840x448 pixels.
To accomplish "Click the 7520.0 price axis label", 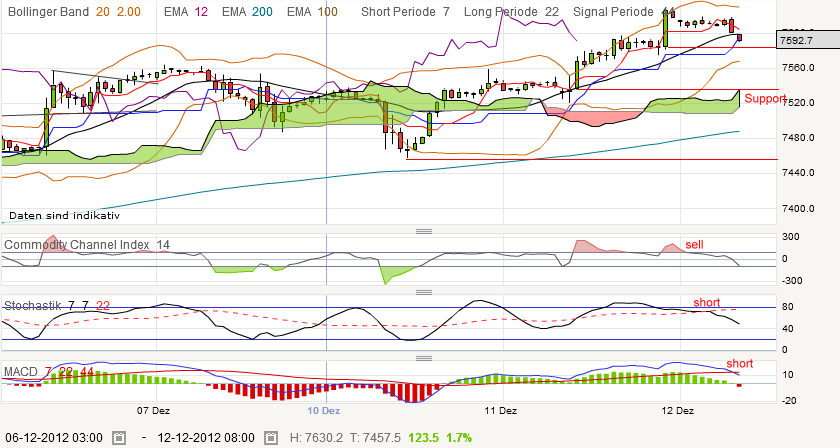I will tap(798, 102).
